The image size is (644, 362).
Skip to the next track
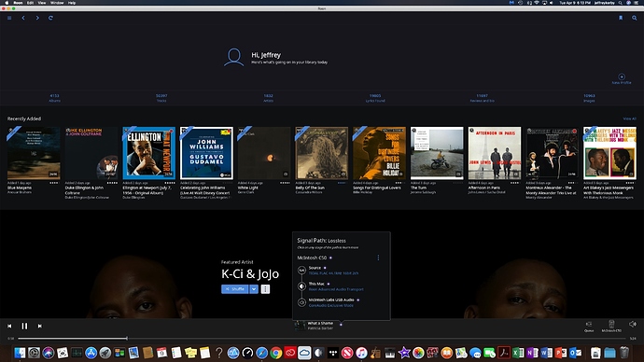40,326
